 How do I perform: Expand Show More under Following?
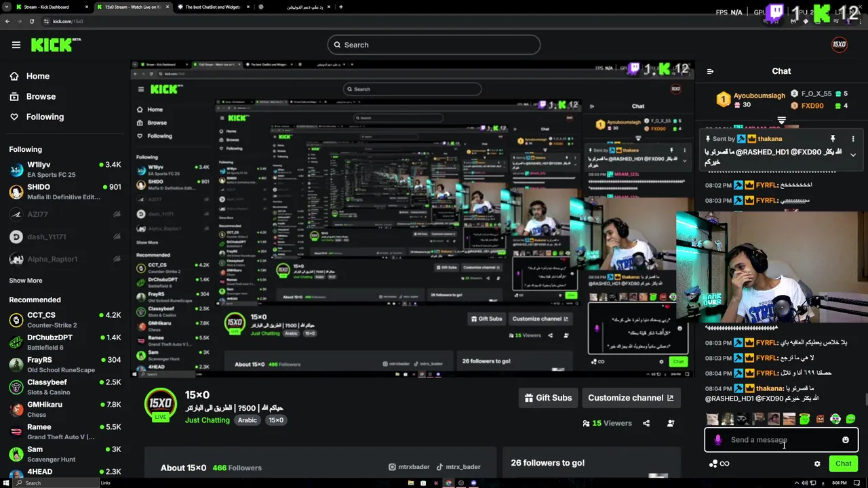(26, 281)
